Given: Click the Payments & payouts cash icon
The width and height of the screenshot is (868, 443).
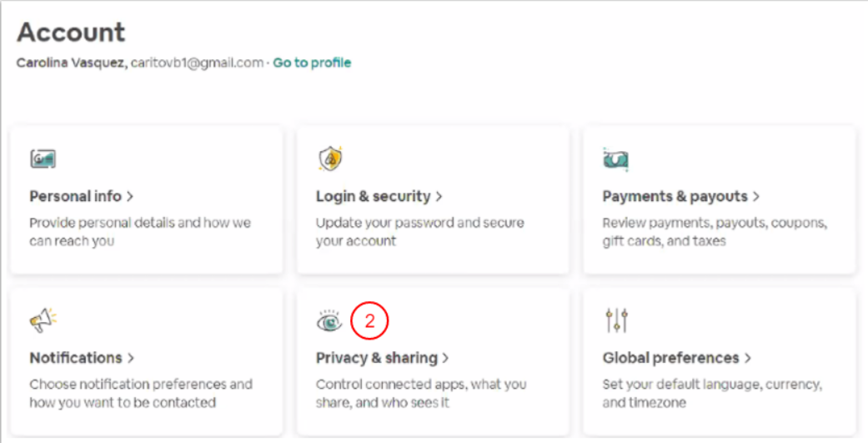Looking at the screenshot, I should coord(615,159).
